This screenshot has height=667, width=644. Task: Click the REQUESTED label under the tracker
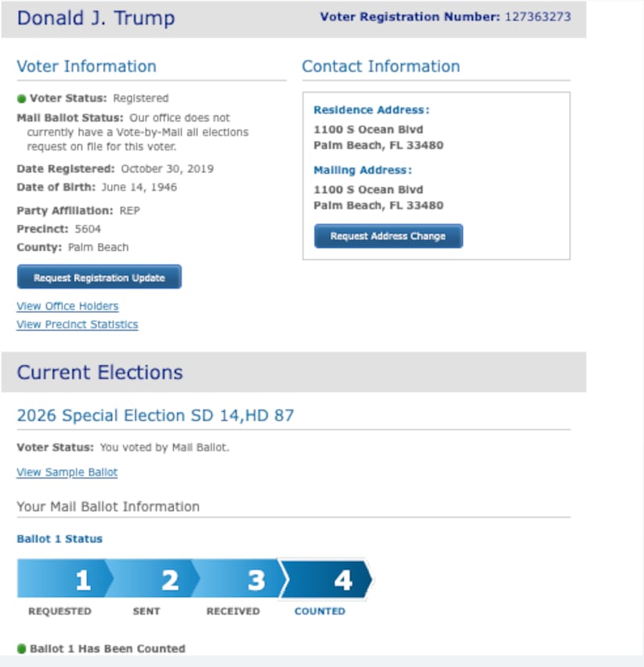[x=60, y=611]
